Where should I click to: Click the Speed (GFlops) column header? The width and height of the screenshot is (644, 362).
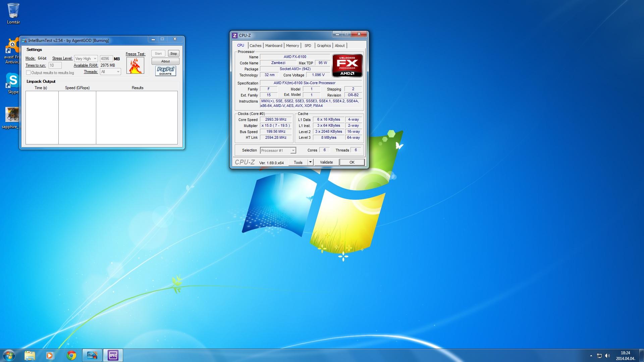[x=77, y=88]
